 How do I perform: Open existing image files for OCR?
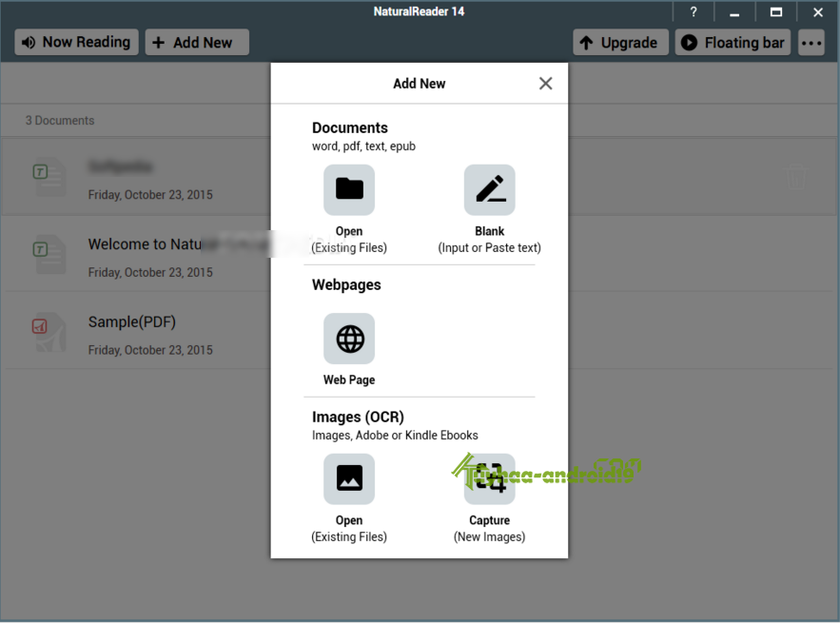tap(349, 478)
